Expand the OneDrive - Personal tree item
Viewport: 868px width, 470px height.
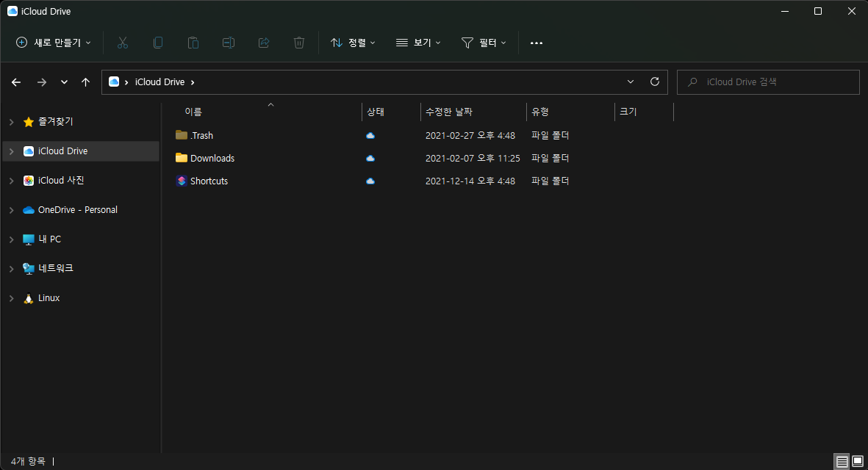pos(10,209)
